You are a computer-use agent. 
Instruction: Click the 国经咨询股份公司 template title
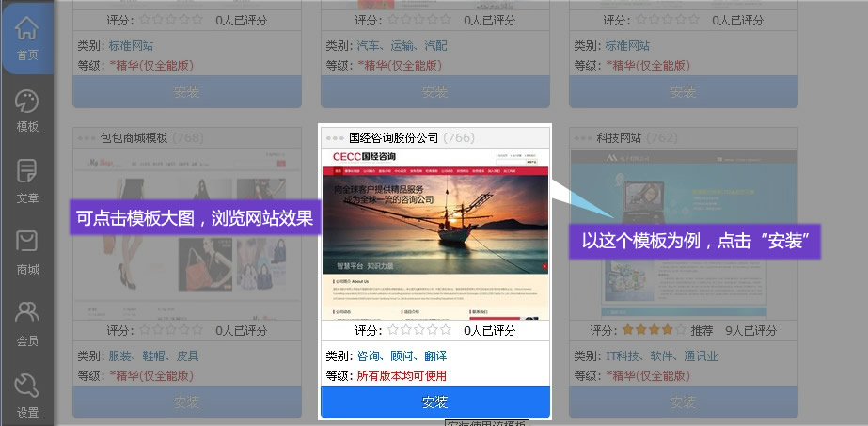pyautogui.click(x=394, y=138)
